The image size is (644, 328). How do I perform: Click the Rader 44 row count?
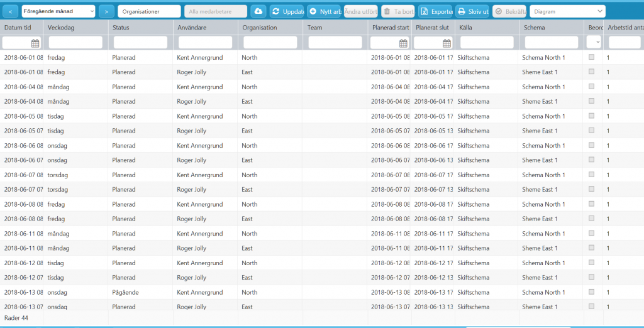[x=16, y=318]
